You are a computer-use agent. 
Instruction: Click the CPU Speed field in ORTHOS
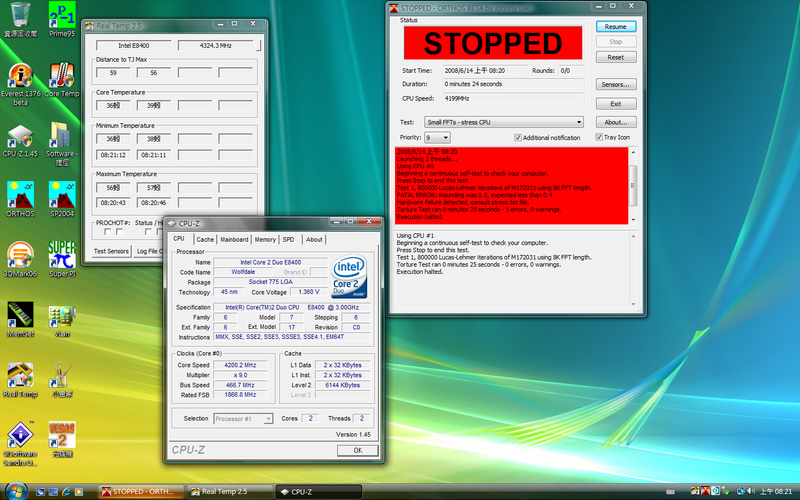pyautogui.click(x=512, y=98)
